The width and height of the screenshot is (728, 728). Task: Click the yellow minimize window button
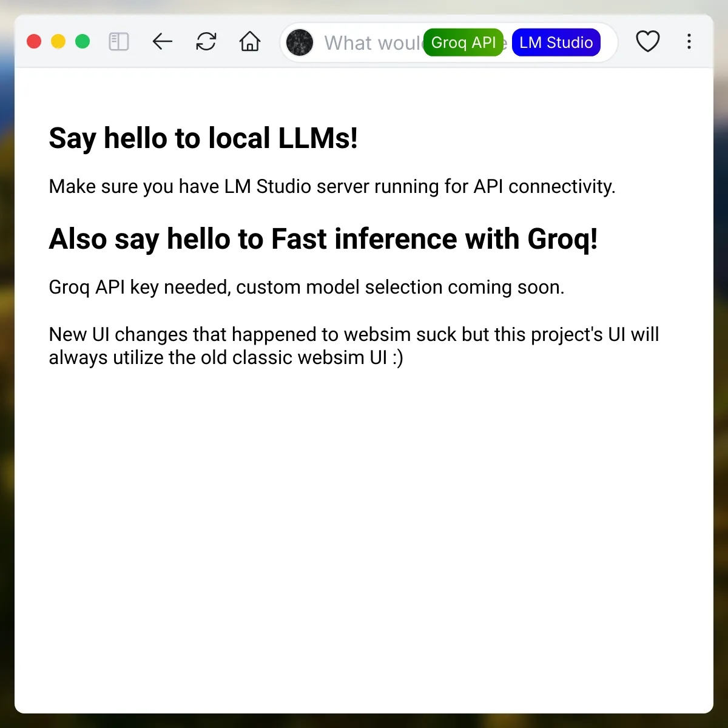pos(58,42)
